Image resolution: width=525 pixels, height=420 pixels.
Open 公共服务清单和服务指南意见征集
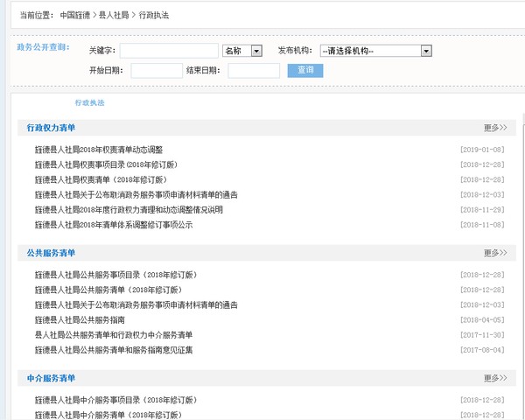tap(114, 350)
